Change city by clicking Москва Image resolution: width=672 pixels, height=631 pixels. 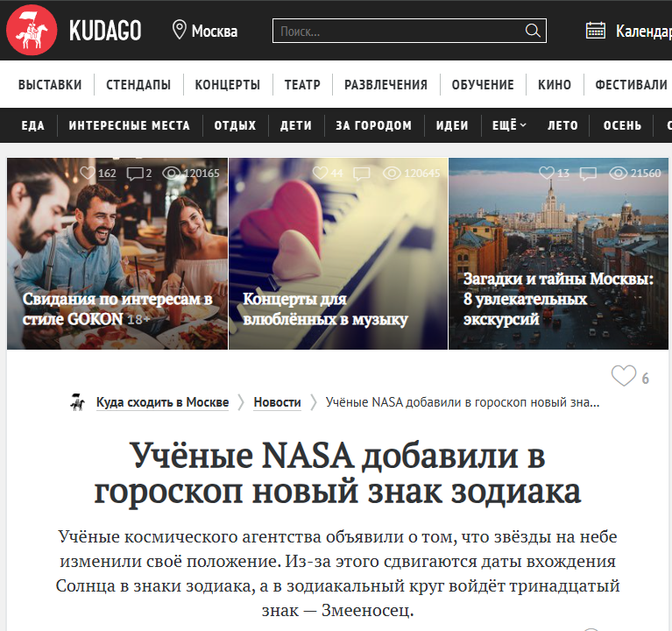click(215, 31)
